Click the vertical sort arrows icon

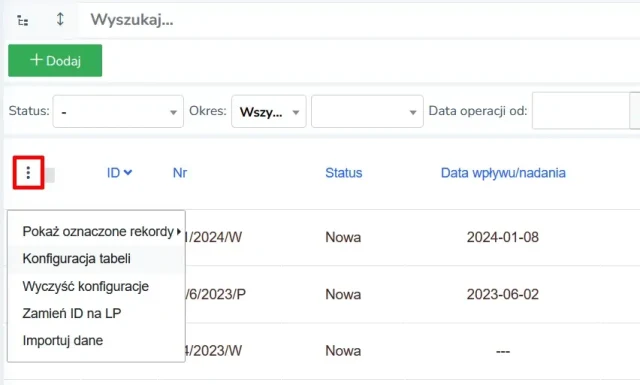pyautogui.click(x=60, y=19)
